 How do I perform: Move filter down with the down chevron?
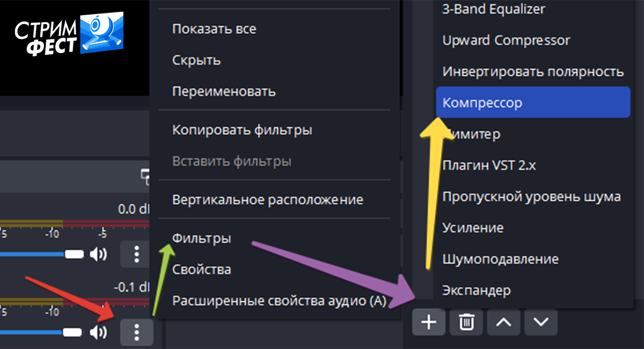tap(541, 322)
